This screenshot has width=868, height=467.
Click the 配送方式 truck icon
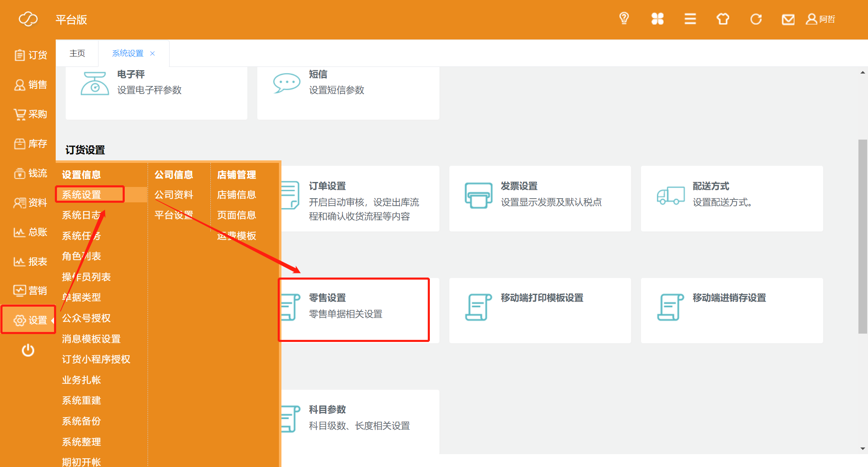click(x=671, y=195)
